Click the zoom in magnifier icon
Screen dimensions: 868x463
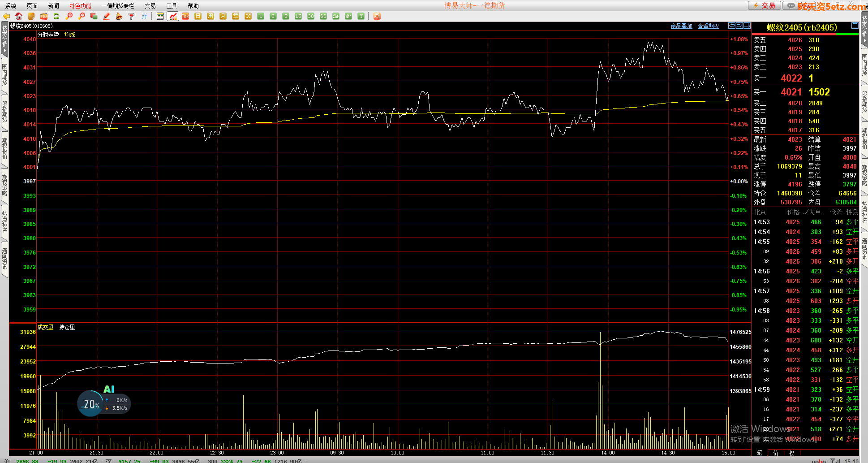(x=69, y=16)
